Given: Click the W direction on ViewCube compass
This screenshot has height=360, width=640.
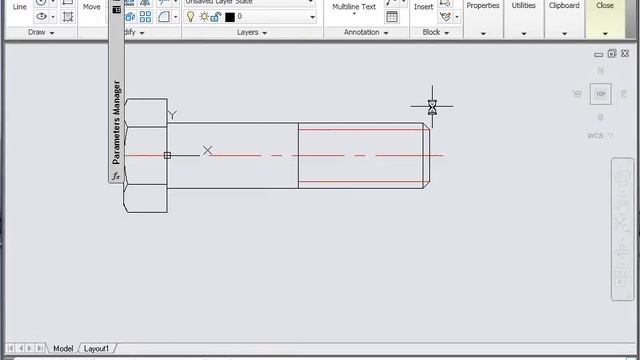Looking at the screenshot, I should (577, 94).
